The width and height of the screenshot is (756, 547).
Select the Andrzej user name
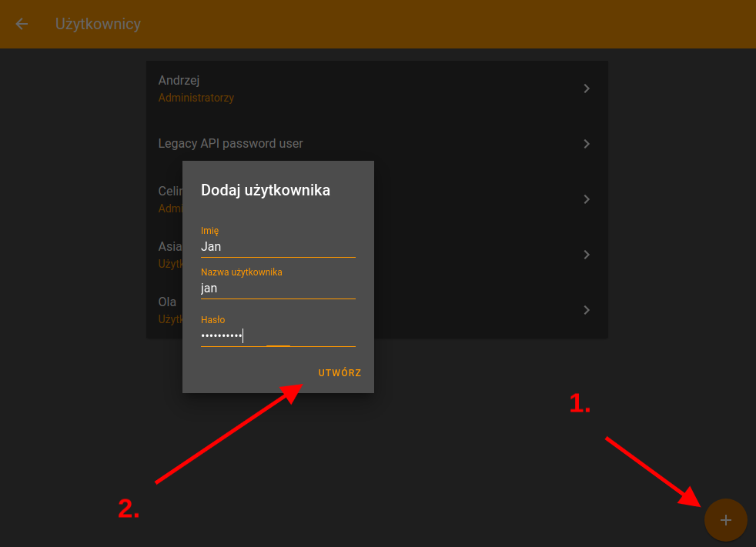coord(179,81)
